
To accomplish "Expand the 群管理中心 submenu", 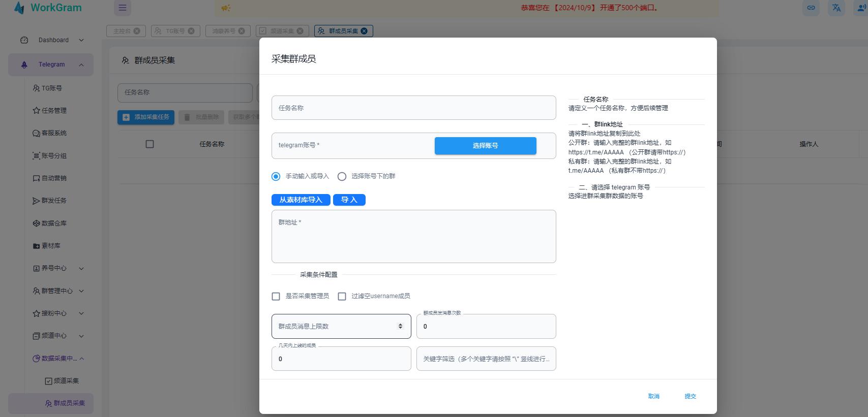I will 81,291.
